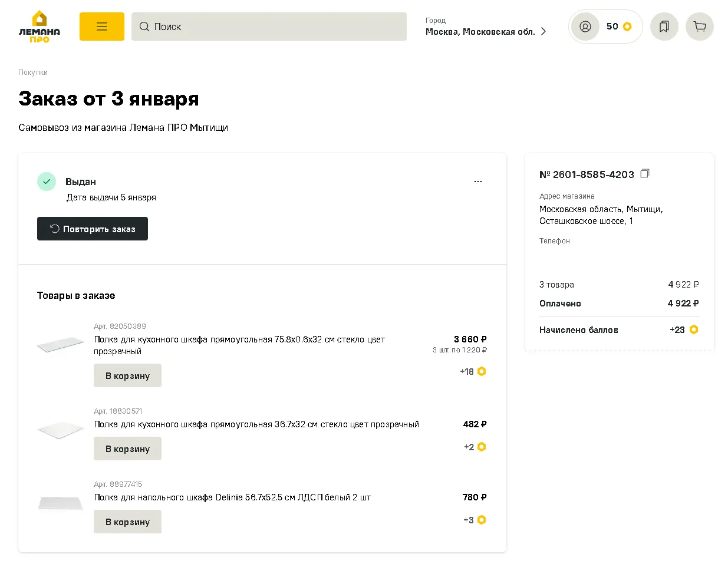Click the +18 bonus coin icon
Image resolution: width=728 pixels, height=564 pixels.
tap(482, 371)
